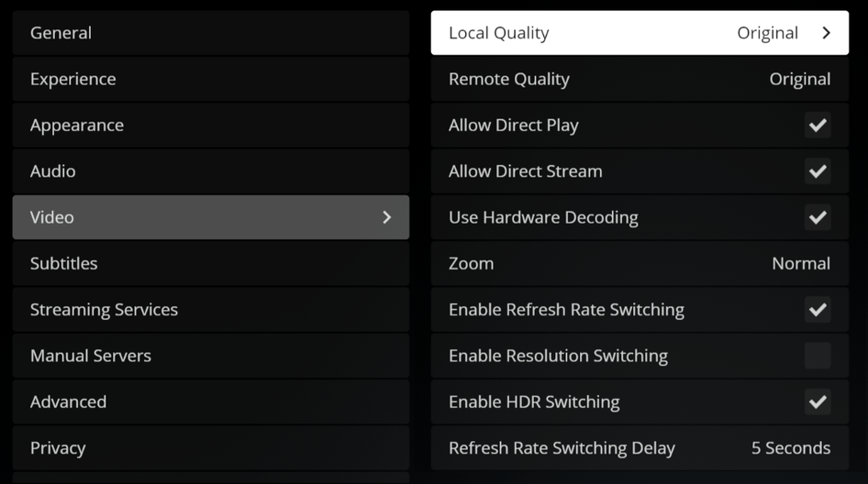
Task: Go to Appearance settings
Action: click(x=210, y=126)
